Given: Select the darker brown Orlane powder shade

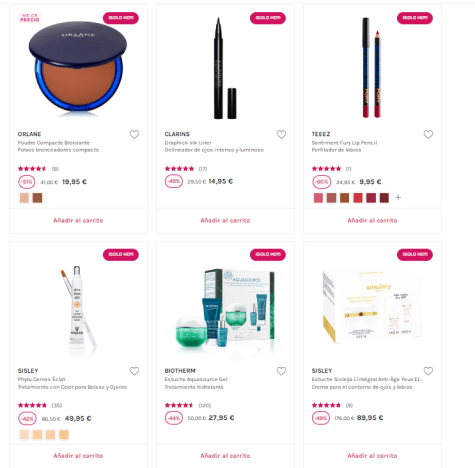Looking at the screenshot, I should click(x=38, y=198).
